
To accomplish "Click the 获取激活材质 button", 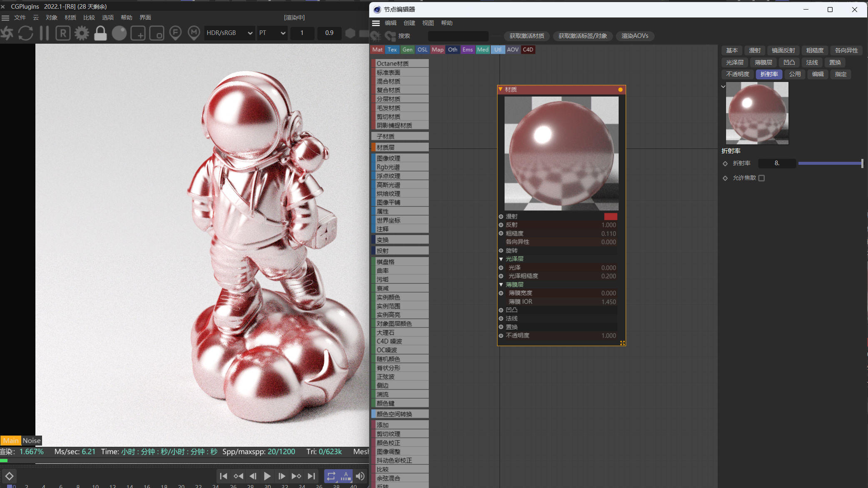I will point(527,36).
